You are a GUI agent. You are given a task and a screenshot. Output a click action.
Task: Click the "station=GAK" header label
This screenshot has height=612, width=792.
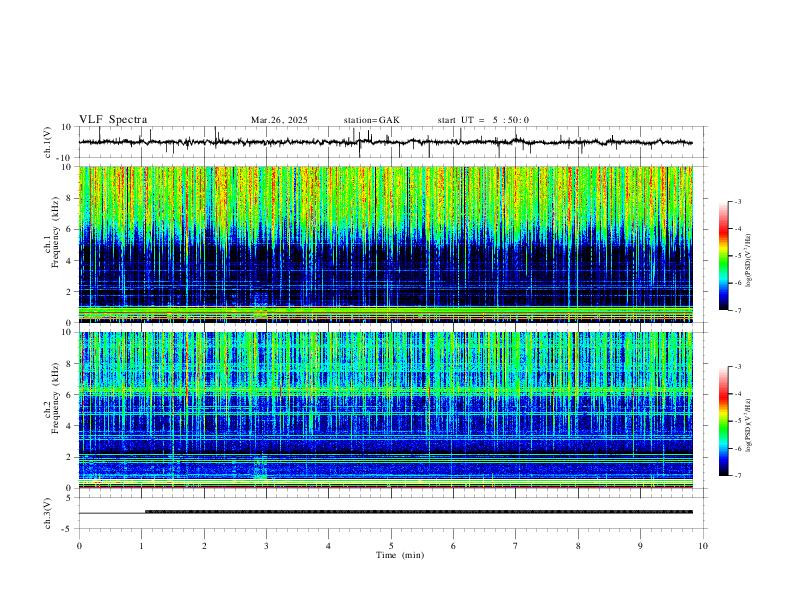click(371, 120)
